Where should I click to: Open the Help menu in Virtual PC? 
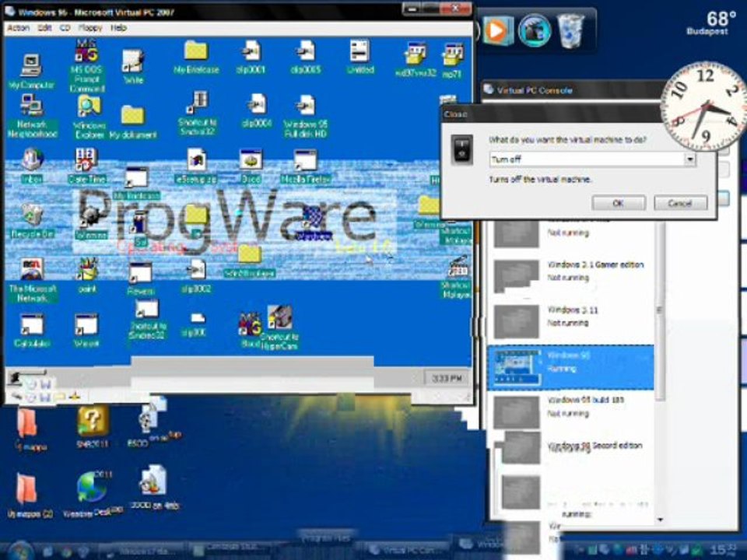coord(118,28)
